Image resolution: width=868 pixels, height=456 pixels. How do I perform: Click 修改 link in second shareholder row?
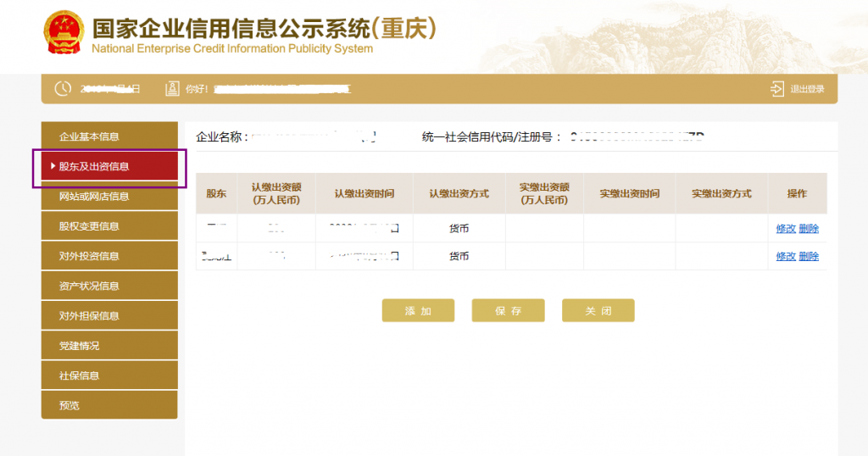pos(786,256)
